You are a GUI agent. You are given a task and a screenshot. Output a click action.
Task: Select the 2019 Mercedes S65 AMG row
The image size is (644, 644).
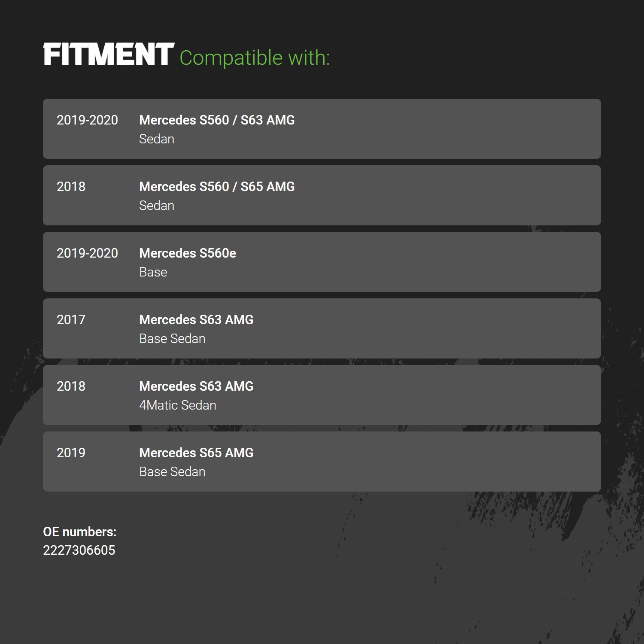(x=322, y=462)
